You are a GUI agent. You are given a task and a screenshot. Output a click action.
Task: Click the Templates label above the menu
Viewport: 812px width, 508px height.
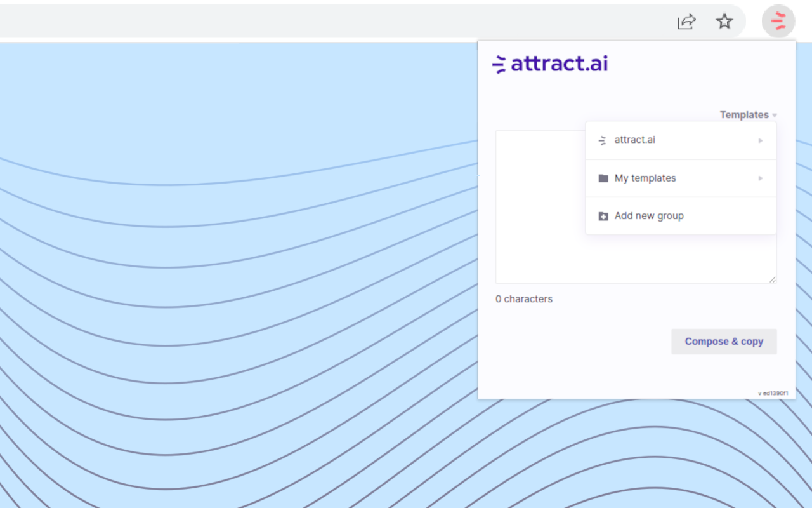744,115
